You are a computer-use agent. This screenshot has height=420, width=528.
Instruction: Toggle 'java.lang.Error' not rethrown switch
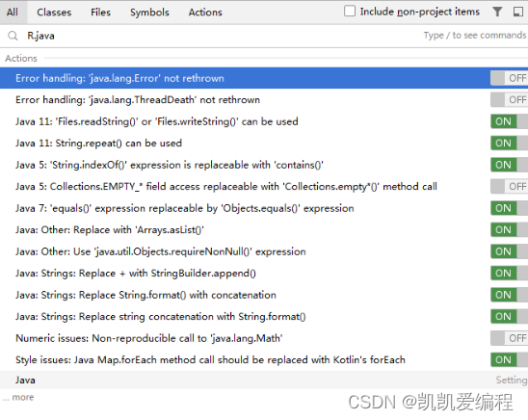[x=509, y=78]
